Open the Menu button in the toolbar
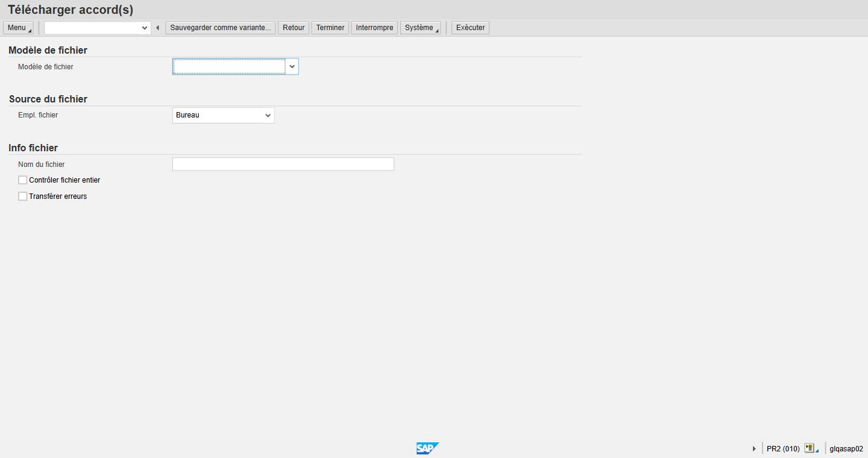868x458 pixels. pos(18,28)
